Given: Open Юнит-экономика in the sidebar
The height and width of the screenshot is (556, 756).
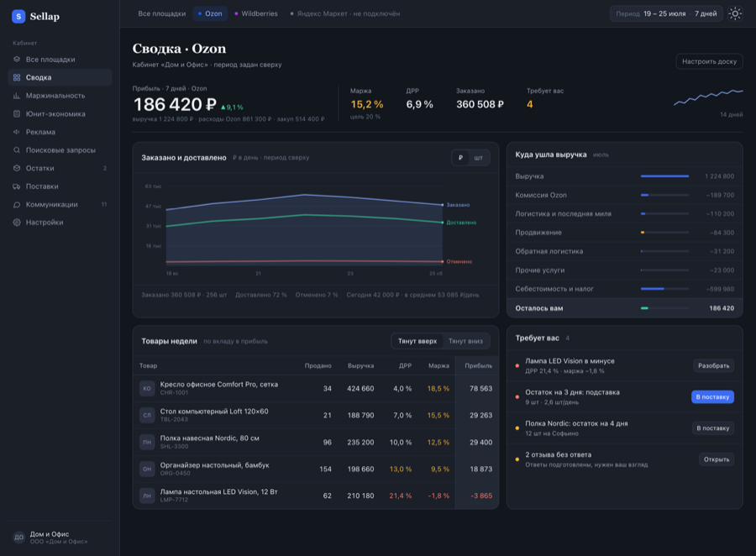Looking at the screenshot, I should (60, 114).
